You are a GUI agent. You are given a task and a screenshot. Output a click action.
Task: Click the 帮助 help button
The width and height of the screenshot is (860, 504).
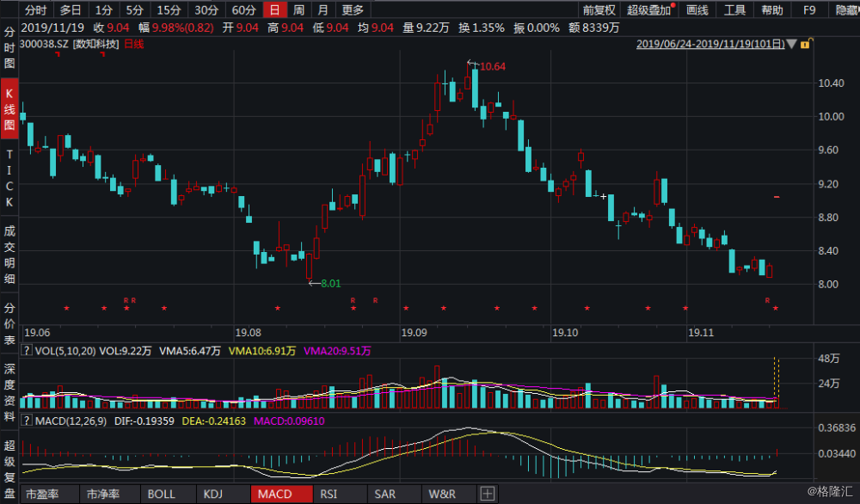coord(771,9)
